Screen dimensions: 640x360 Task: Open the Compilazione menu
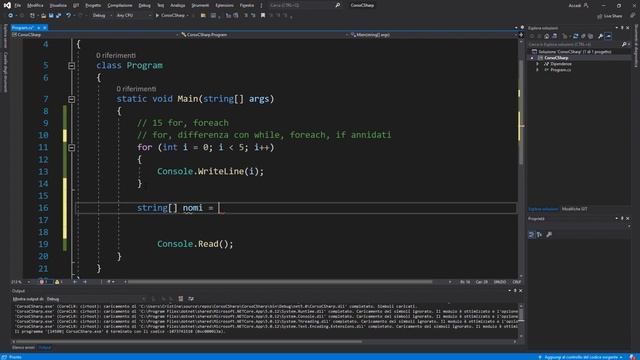[120, 5]
